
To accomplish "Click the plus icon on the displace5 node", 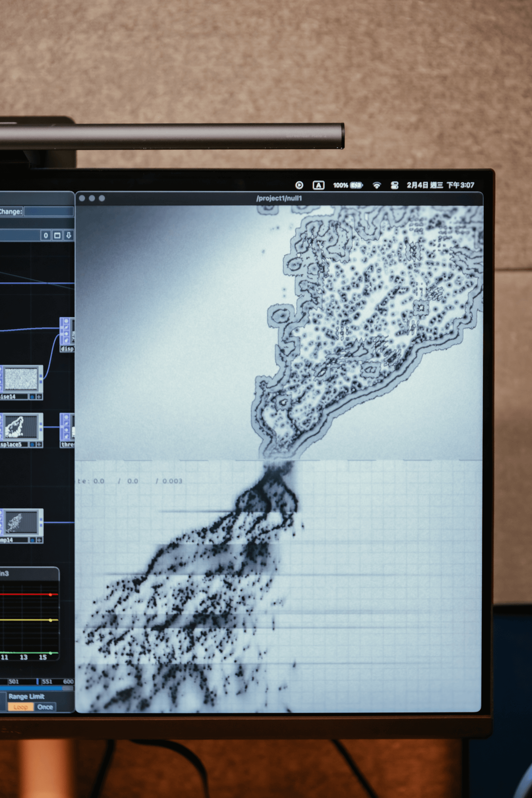I will (x=39, y=444).
